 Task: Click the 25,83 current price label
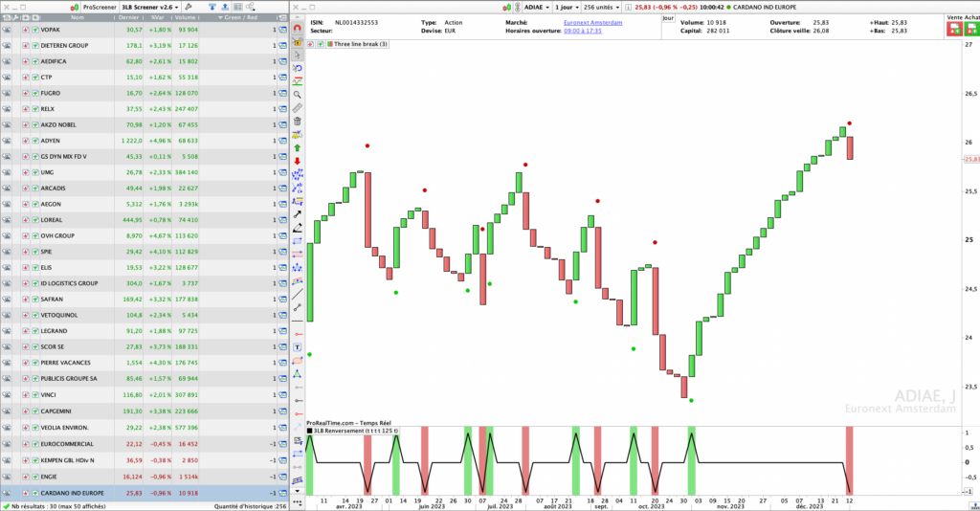click(x=971, y=159)
